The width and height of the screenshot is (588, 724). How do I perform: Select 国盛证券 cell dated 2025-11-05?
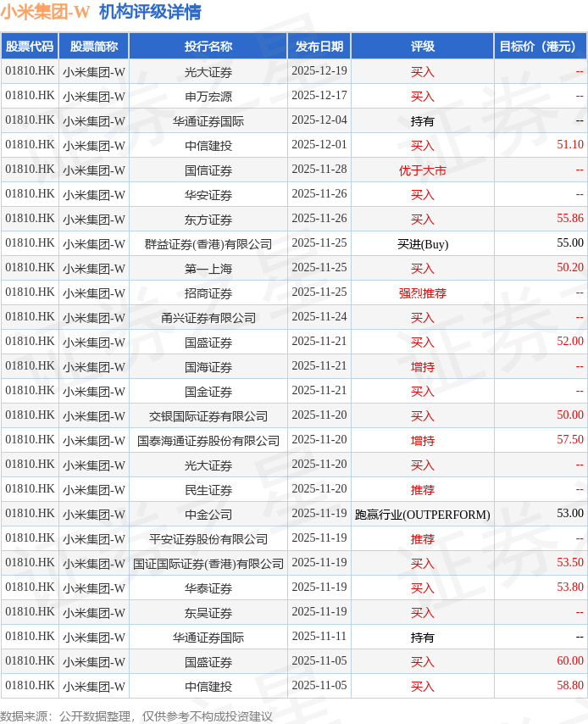coord(208,661)
